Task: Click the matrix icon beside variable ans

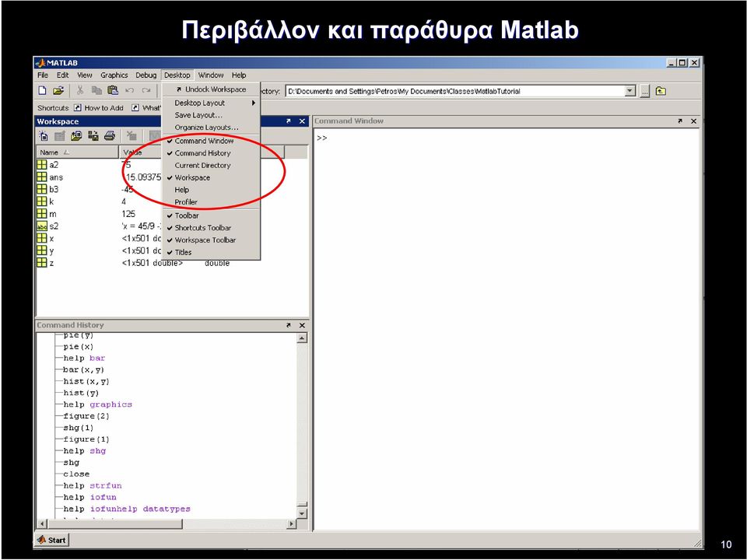Action: 42,177
